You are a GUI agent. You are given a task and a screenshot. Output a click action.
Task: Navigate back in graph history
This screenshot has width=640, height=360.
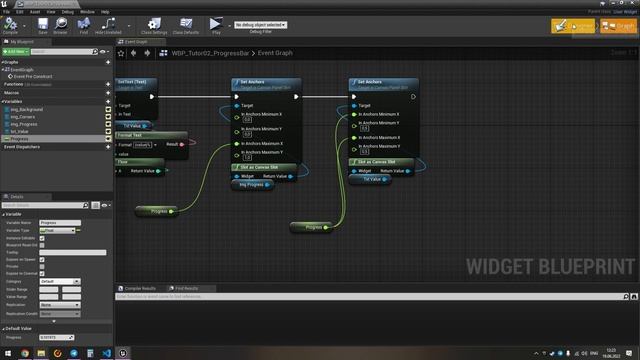[x=133, y=53]
